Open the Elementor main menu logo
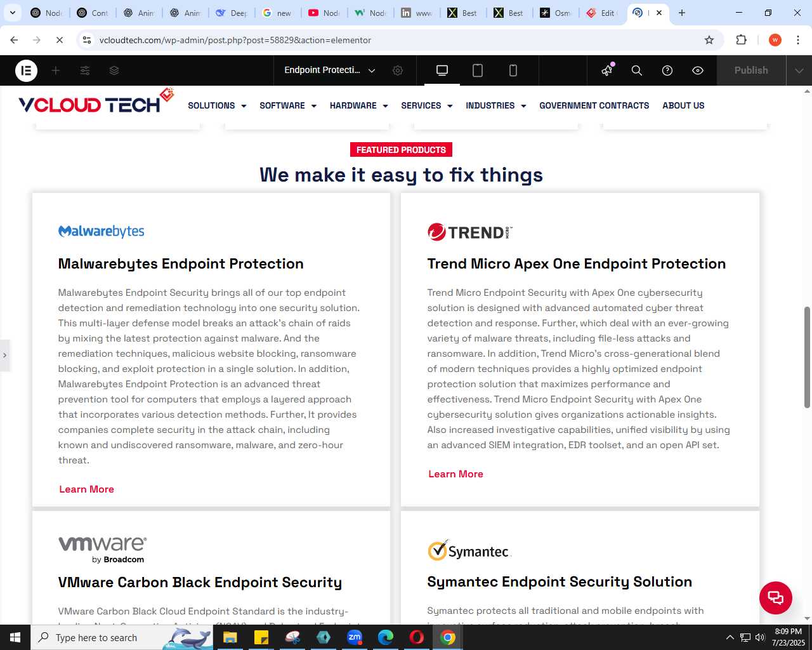Image resolution: width=812 pixels, height=650 pixels. pos(26,70)
